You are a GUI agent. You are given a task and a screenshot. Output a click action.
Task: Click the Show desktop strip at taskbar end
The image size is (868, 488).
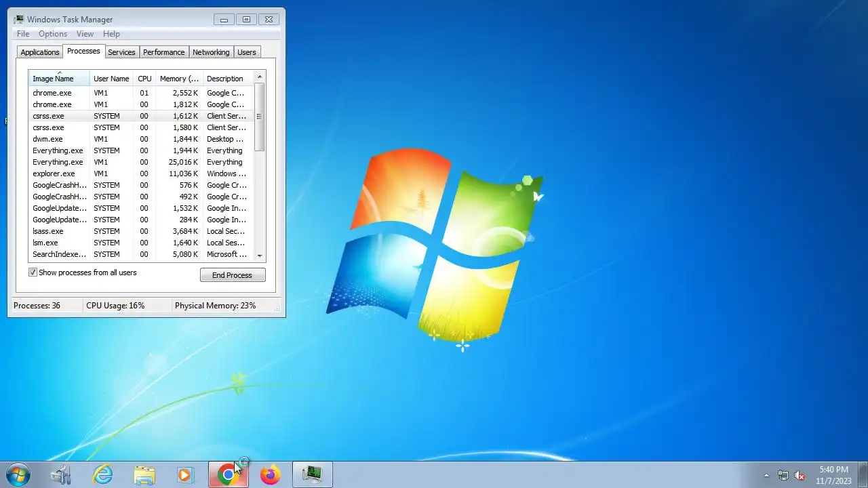pyautogui.click(x=863, y=474)
